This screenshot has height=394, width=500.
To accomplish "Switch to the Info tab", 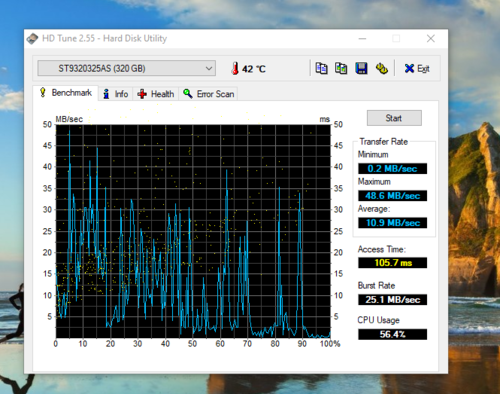I will click(116, 94).
